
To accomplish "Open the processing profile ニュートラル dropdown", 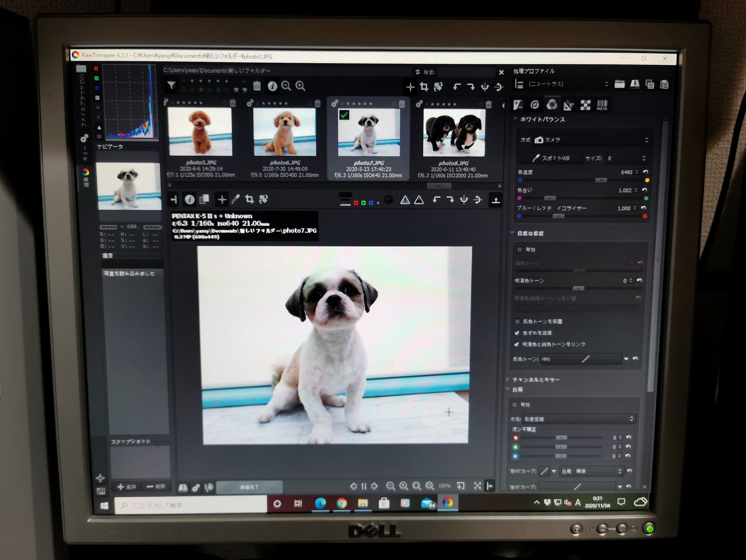I will (567, 84).
